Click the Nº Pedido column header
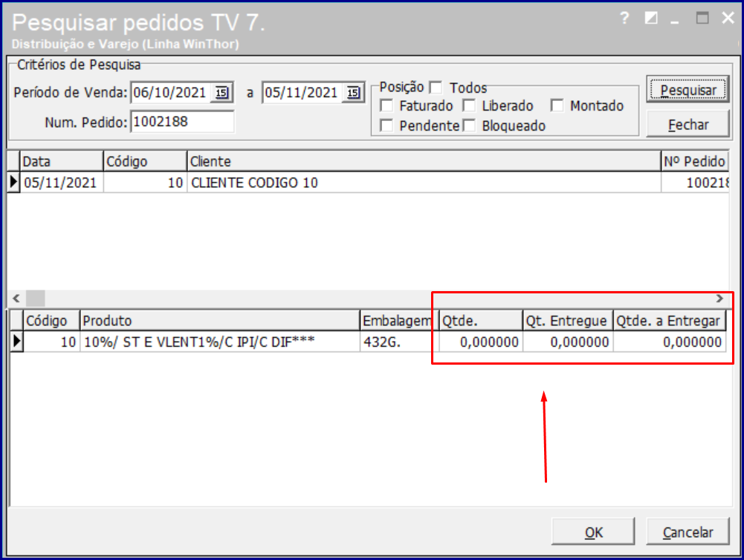Screen dimensions: 744x560 [695, 161]
